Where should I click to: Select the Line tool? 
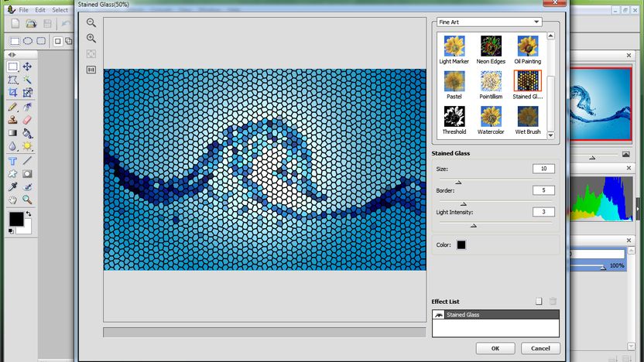[x=27, y=161]
